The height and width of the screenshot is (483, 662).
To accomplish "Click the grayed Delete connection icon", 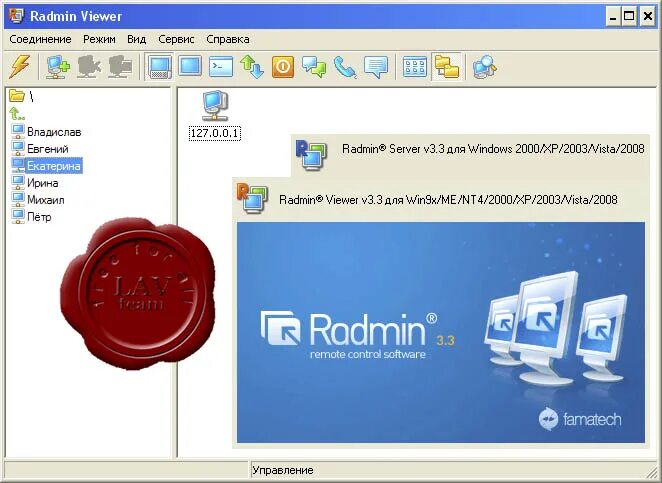I will point(89,67).
